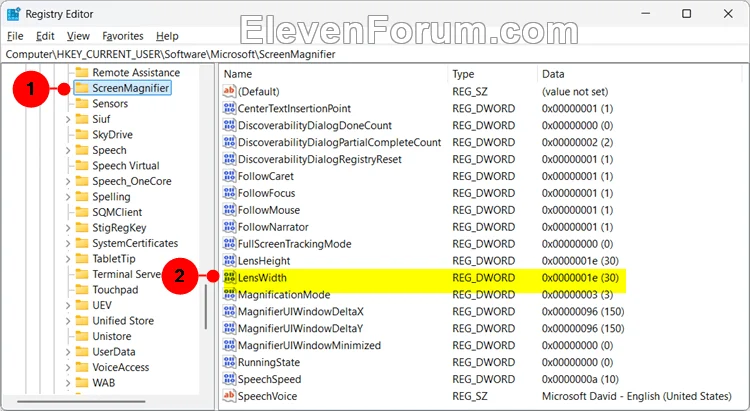This screenshot has height=411, width=750.
Task: Select the SQMClient folder icon
Action: point(82,212)
